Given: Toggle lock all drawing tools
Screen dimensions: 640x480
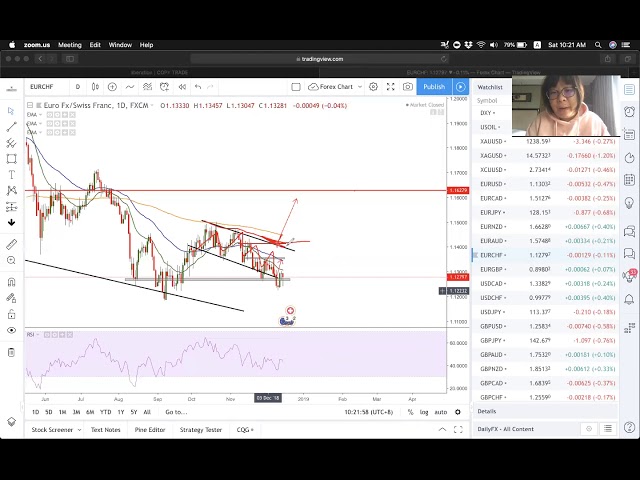Looking at the screenshot, I should pos(11,298).
